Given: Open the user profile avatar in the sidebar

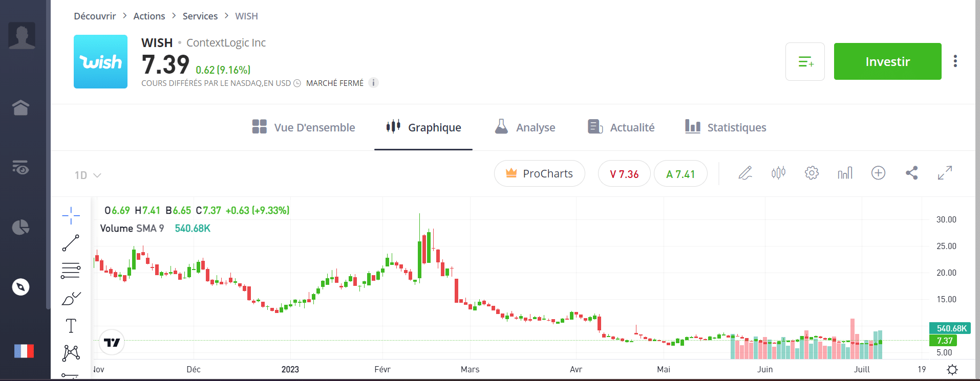Looking at the screenshot, I should (22, 36).
